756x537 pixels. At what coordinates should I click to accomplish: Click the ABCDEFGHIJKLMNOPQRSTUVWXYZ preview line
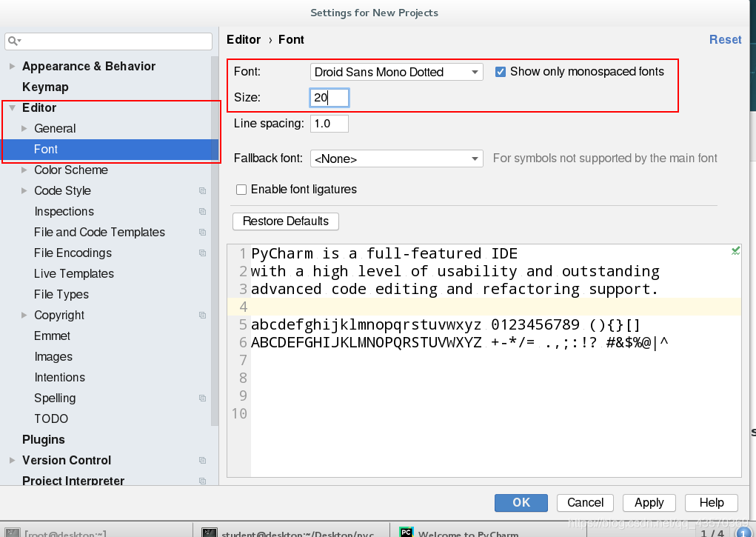460,342
